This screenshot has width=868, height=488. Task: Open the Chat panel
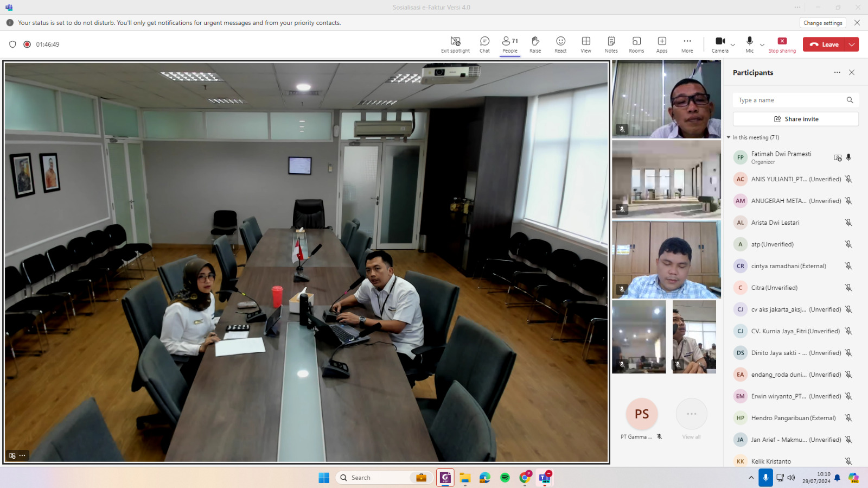[484, 44]
